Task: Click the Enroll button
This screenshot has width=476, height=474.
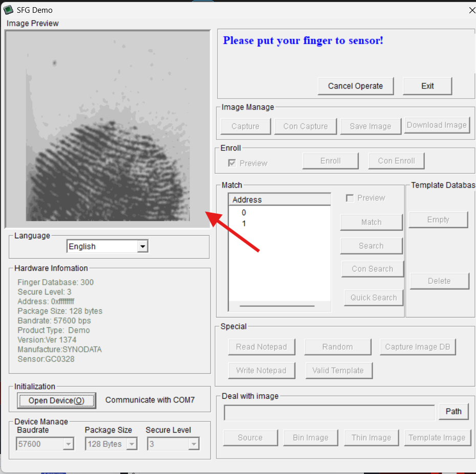Action: (330, 161)
